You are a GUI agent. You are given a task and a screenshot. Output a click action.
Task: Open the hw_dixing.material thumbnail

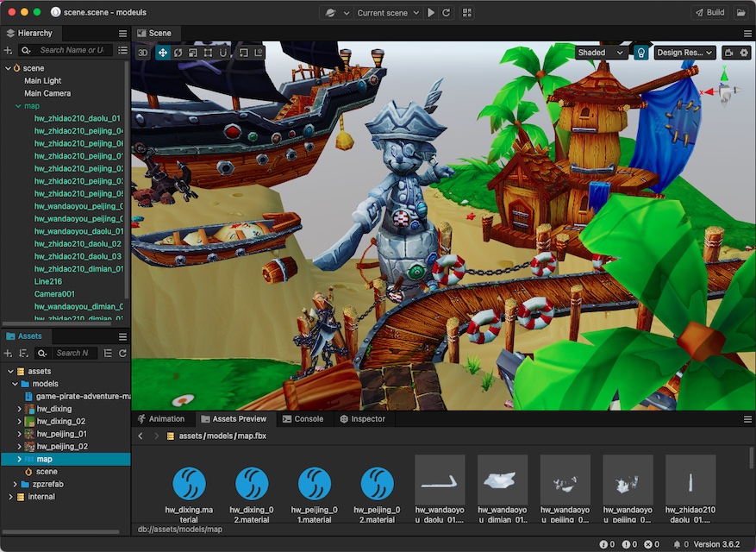pyautogui.click(x=189, y=484)
